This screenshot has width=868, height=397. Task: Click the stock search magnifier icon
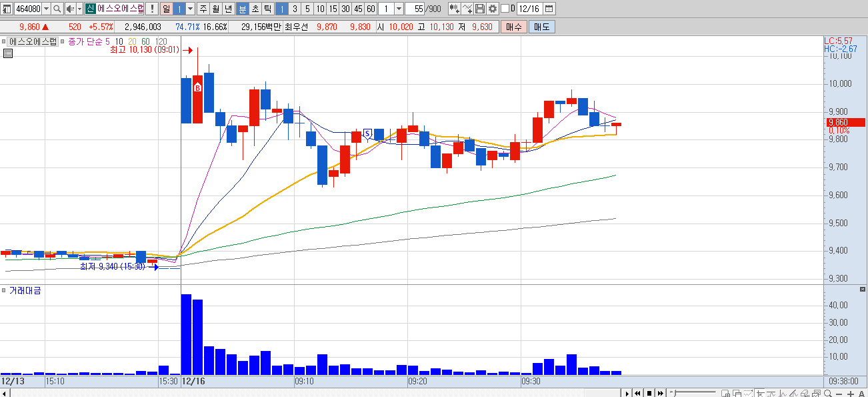coord(57,9)
